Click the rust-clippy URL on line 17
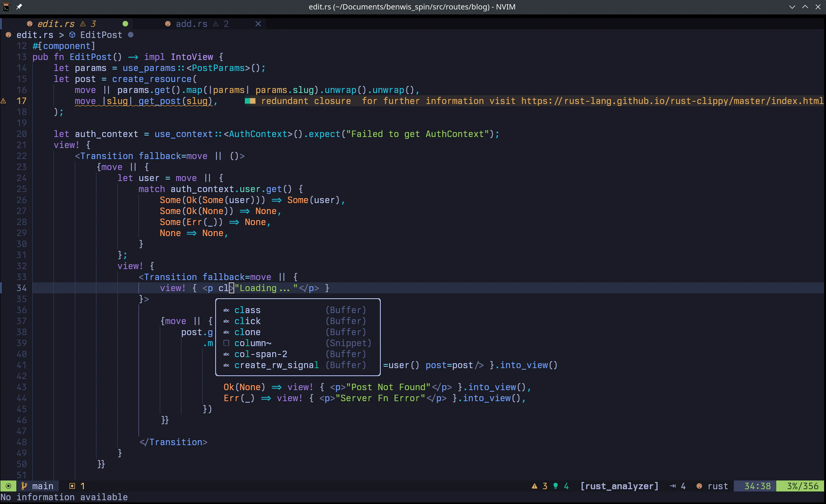 pyautogui.click(x=672, y=101)
